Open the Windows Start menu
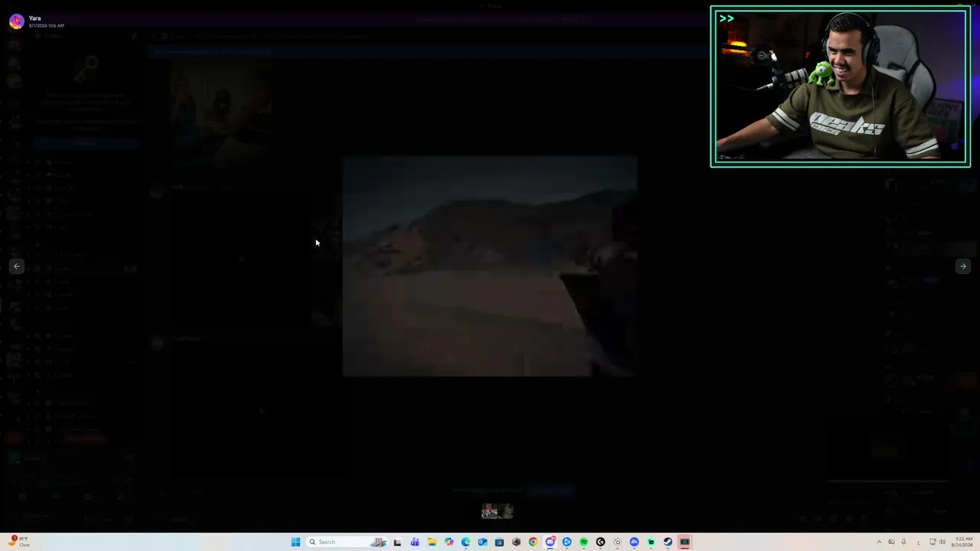The image size is (980, 551). [296, 543]
